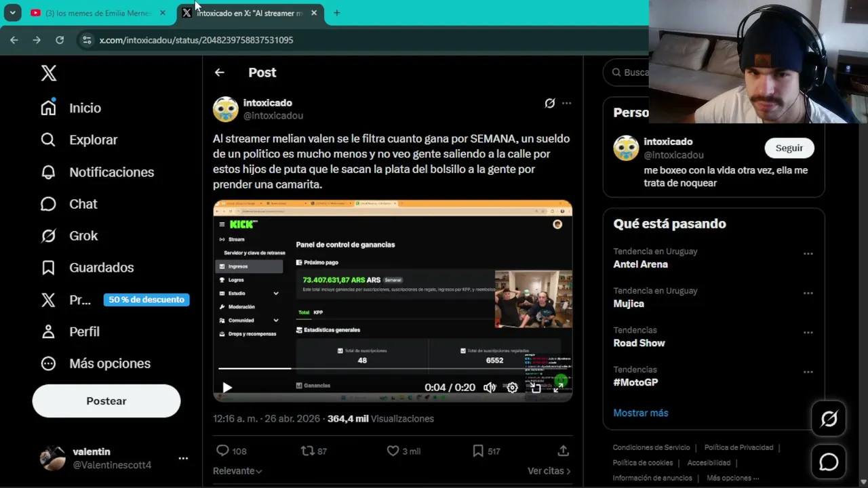Open Chat from the sidebar
The height and width of the screenshot is (488, 868).
pos(68,204)
